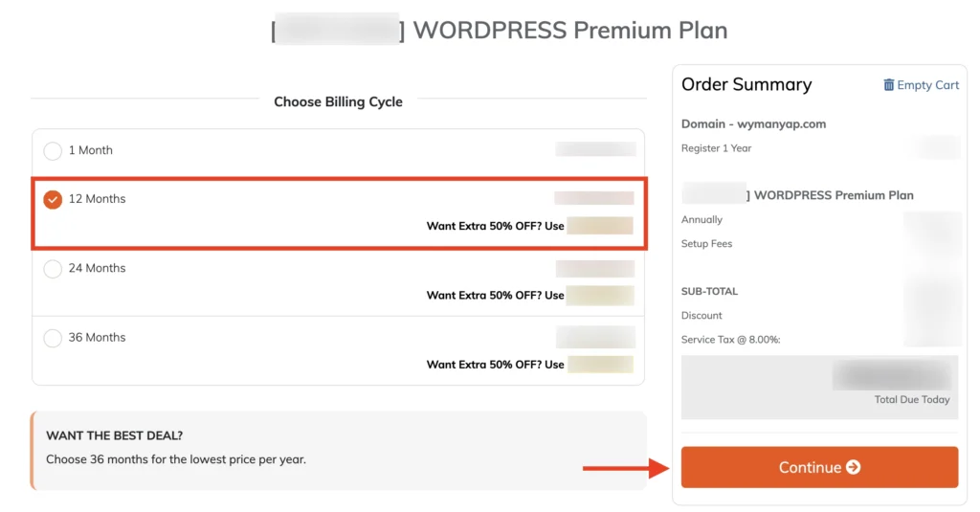Click the Order Summary heading

pyautogui.click(x=746, y=84)
